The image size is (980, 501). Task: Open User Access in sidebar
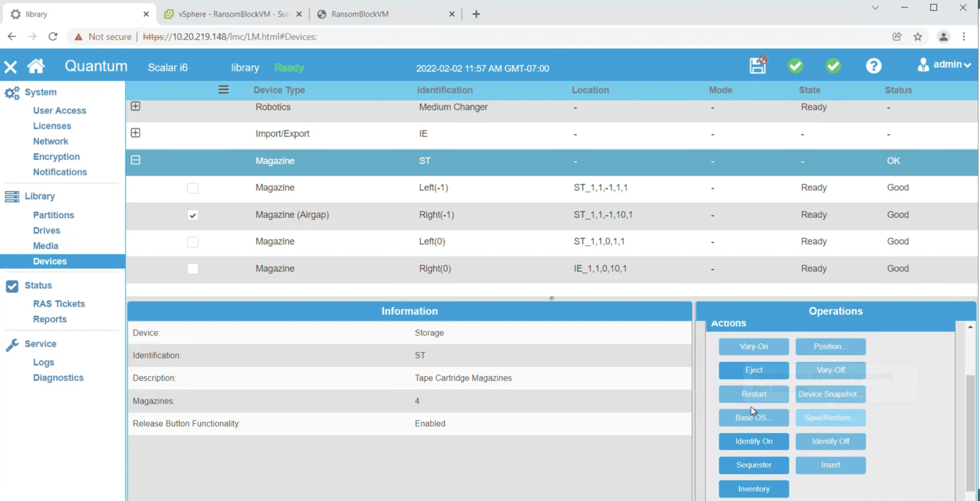(60, 110)
